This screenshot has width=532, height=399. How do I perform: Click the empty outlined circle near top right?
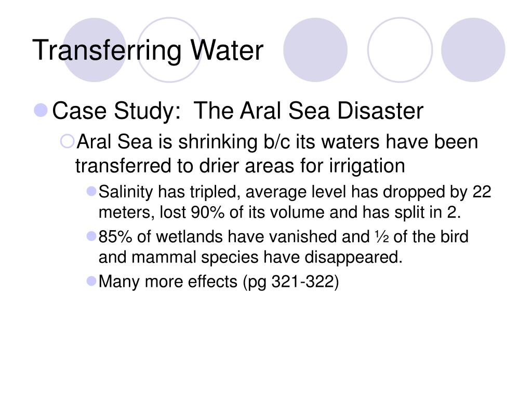[x=400, y=50]
